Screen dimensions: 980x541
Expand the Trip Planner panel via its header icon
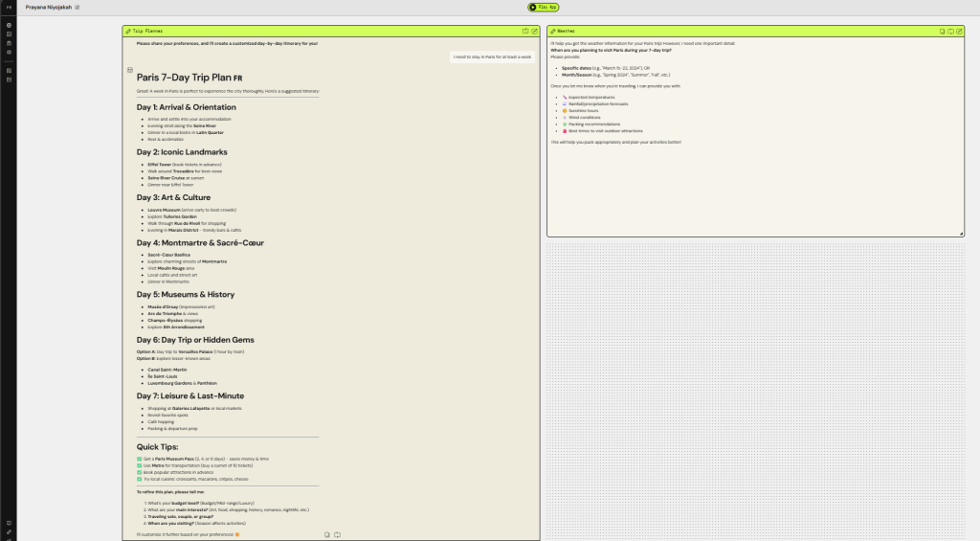pyautogui.click(x=525, y=31)
